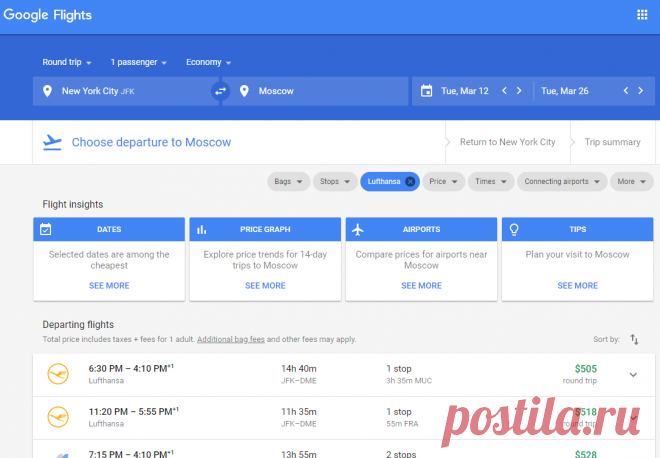660x458 pixels.
Task: Click the Price Graph bar chart icon
Action: click(202, 229)
